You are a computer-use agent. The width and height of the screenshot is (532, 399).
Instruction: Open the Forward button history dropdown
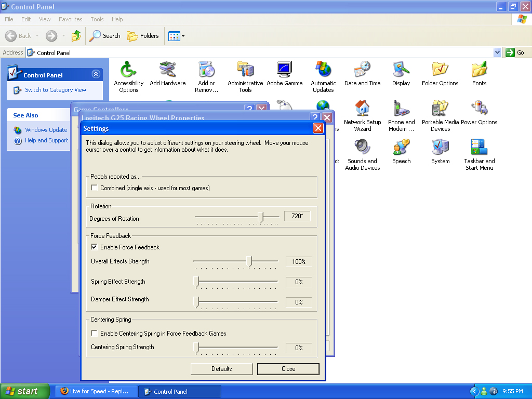tap(63, 36)
